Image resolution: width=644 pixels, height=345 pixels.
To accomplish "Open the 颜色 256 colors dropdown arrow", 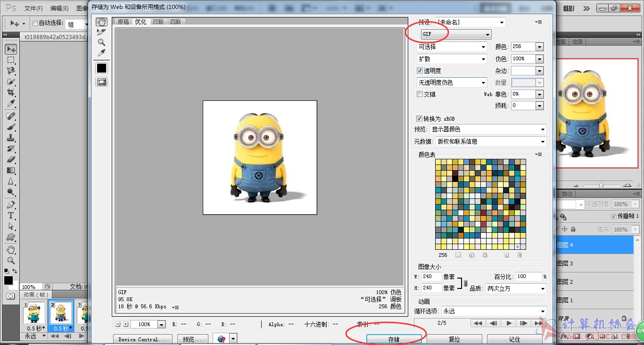I will coord(539,47).
